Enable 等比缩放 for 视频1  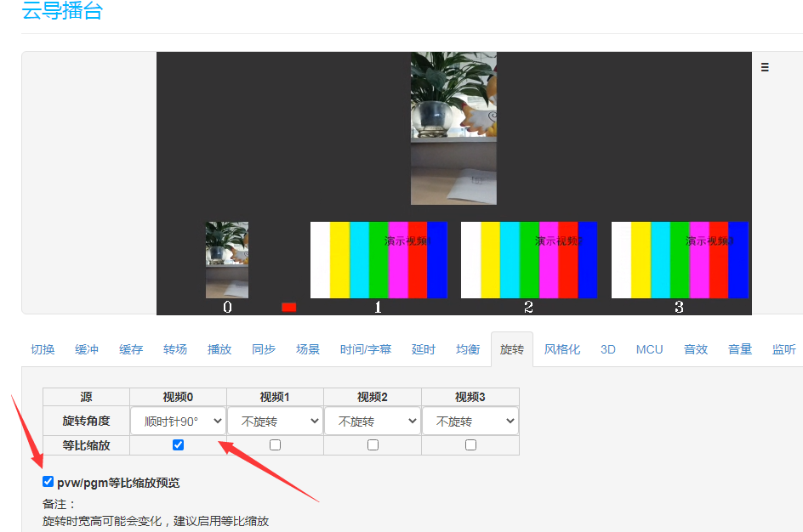275,445
